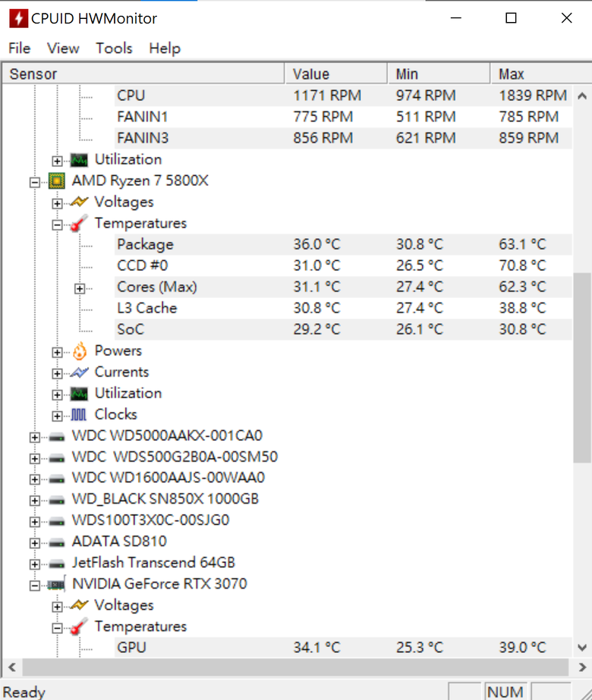Click the Ready status bar text
This screenshot has height=700, width=592.
pos(24,692)
